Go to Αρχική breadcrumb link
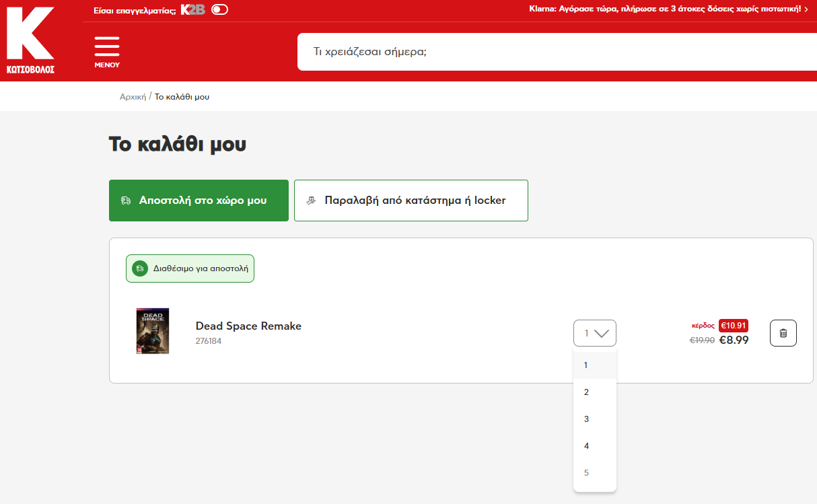The image size is (817, 504). [x=133, y=97]
